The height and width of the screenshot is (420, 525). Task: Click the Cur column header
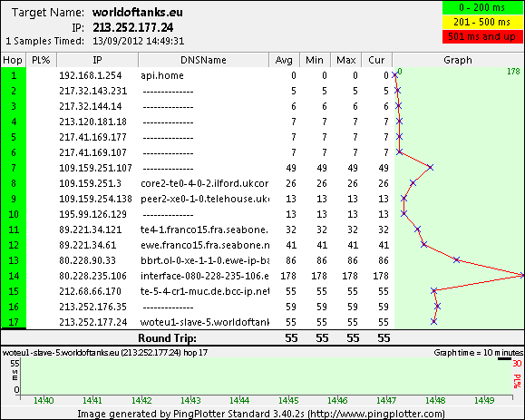point(376,60)
